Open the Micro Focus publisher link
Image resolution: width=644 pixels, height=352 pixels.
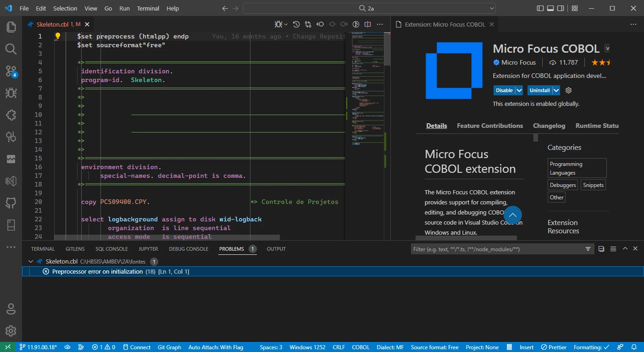point(518,62)
